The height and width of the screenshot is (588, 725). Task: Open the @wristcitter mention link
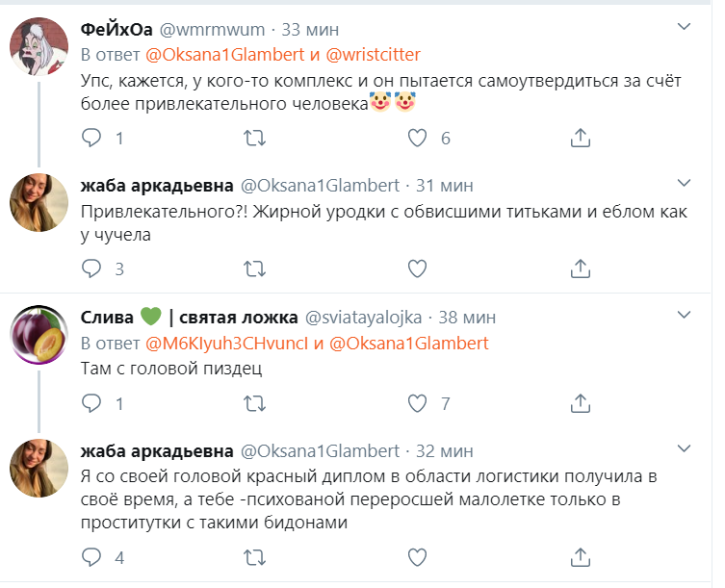371,54
